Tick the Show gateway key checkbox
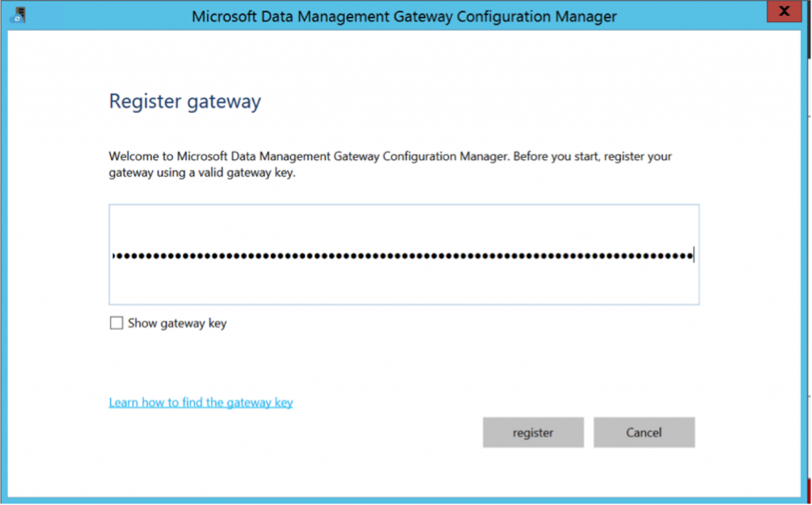Viewport: 812px width, 505px height. (x=117, y=323)
